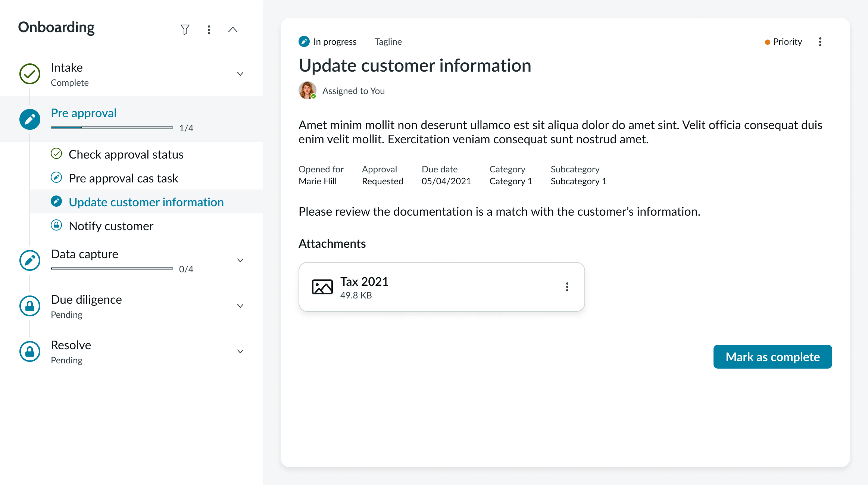This screenshot has height=485, width=868.
Task: Click the in-progress icon beside Update customer information
Action: pos(57,201)
